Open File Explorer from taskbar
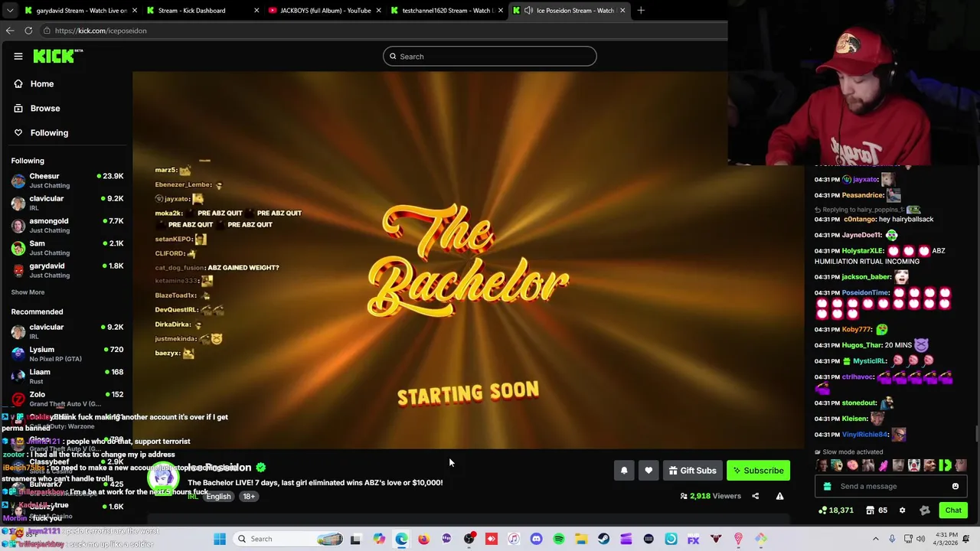Image resolution: width=980 pixels, height=551 pixels. tap(581, 539)
